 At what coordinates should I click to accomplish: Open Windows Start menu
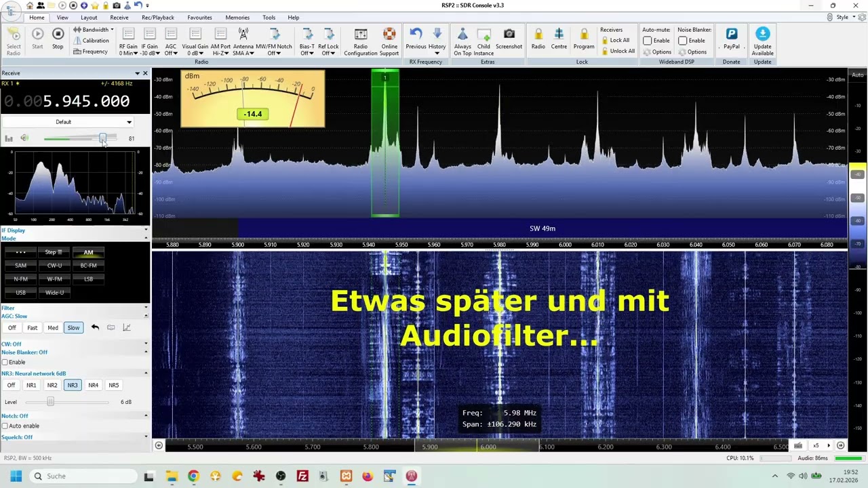[16, 476]
